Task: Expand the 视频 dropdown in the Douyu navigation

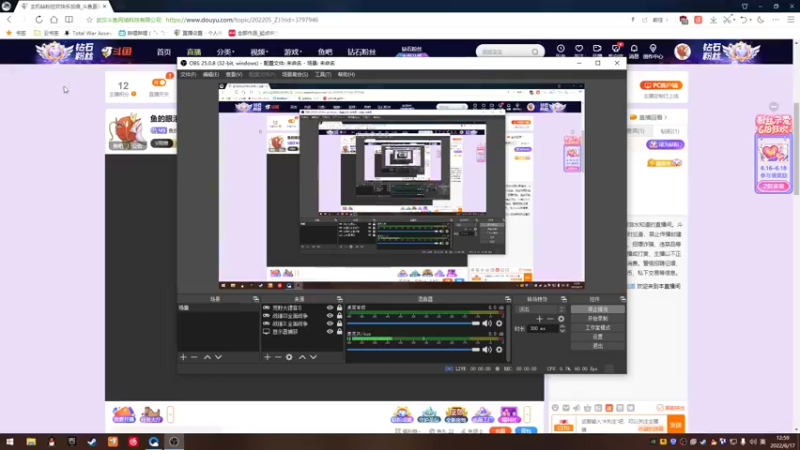Action: point(259,52)
